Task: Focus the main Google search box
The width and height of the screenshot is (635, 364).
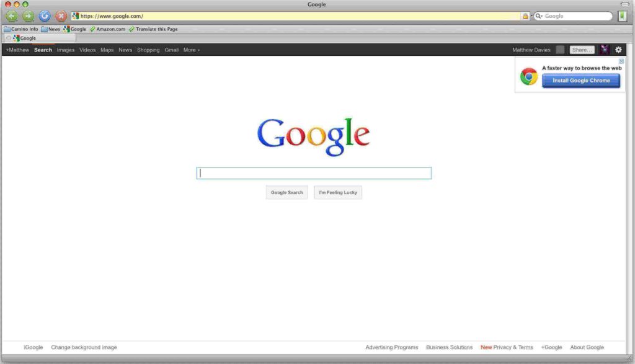Action: coord(314,173)
